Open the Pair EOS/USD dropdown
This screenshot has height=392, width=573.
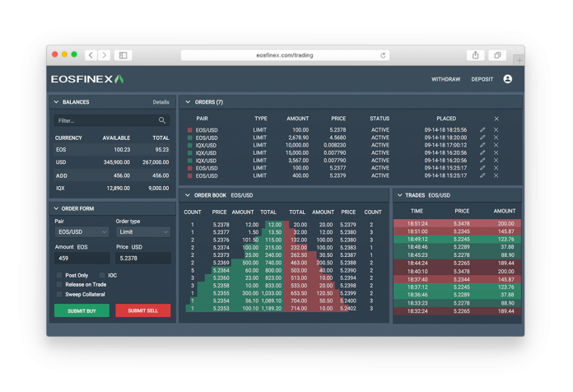[x=82, y=232]
